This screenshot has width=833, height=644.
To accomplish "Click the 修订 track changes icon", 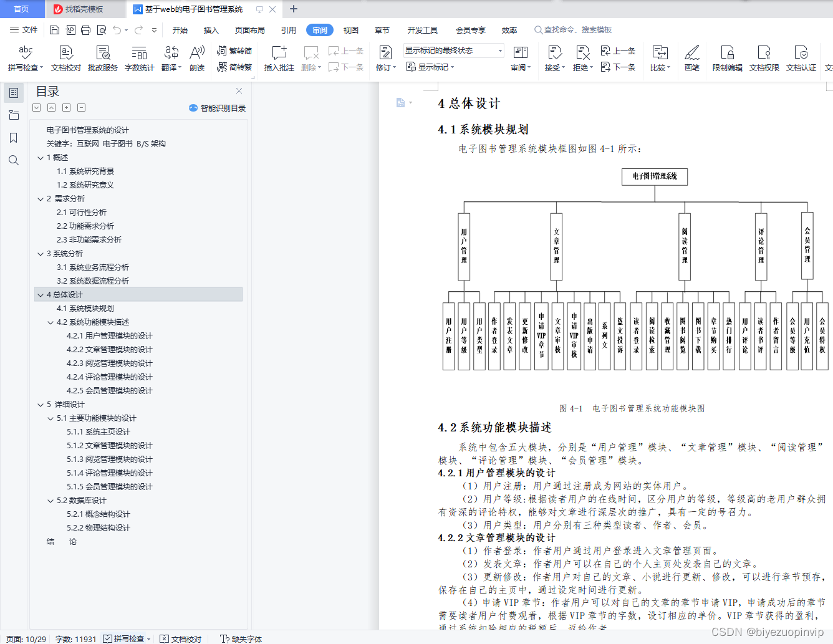I will point(385,52).
